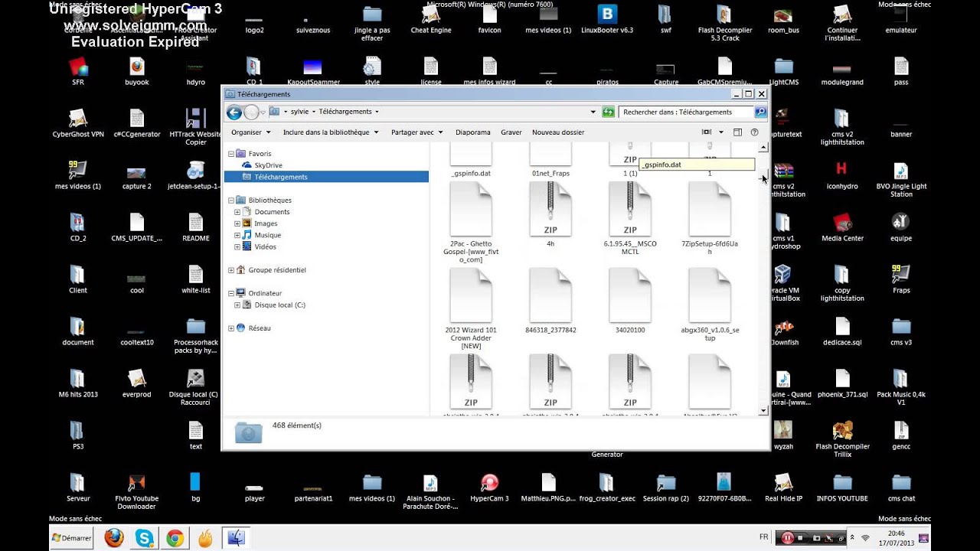980x551 pixels.
Task: Click the Rechercher dans : Téléchargements field
Action: (687, 112)
